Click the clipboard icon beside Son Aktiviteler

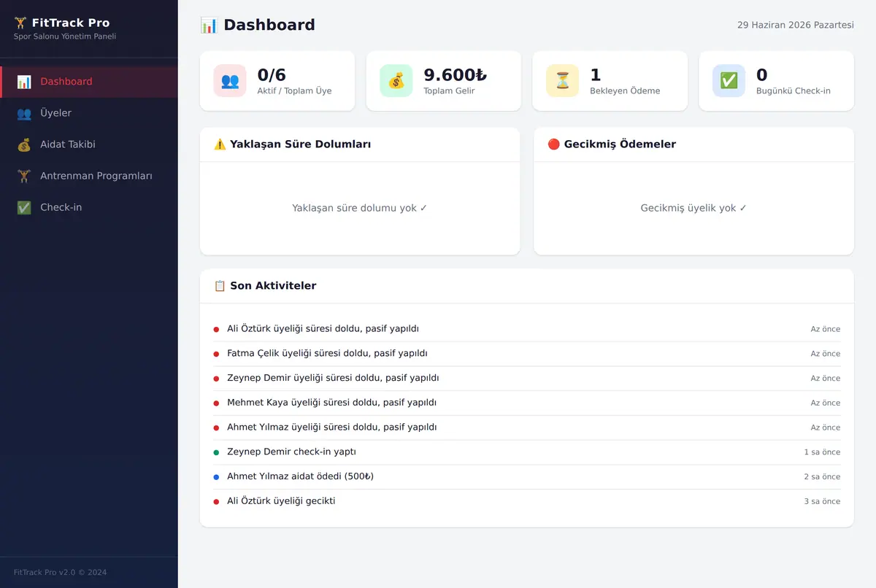(x=220, y=286)
